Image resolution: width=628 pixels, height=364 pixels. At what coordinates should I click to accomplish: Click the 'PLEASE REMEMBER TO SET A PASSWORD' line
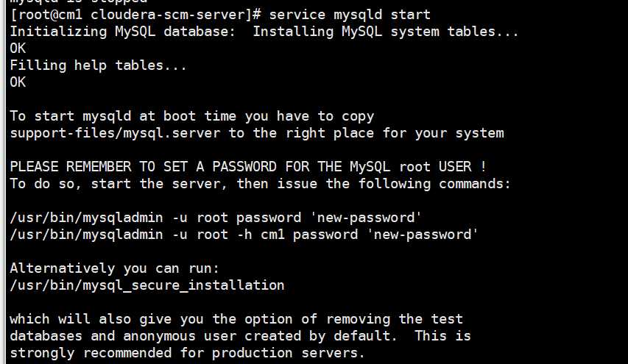point(248,167)
